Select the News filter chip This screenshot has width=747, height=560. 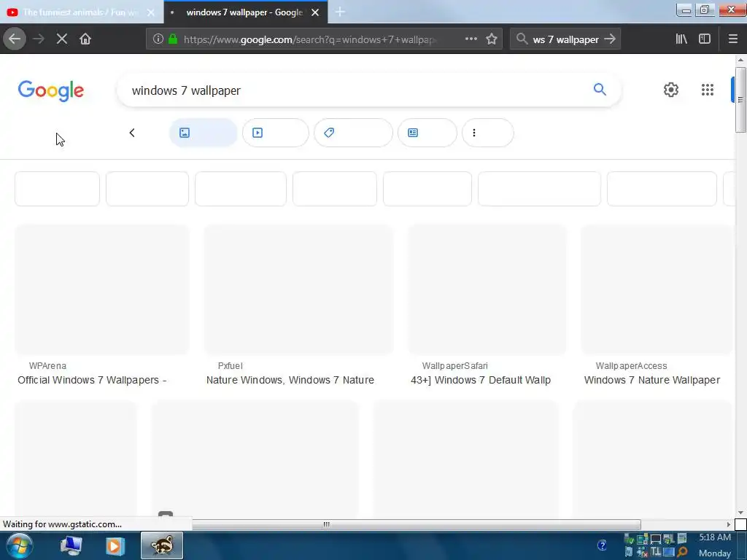[x=427, y=133]
